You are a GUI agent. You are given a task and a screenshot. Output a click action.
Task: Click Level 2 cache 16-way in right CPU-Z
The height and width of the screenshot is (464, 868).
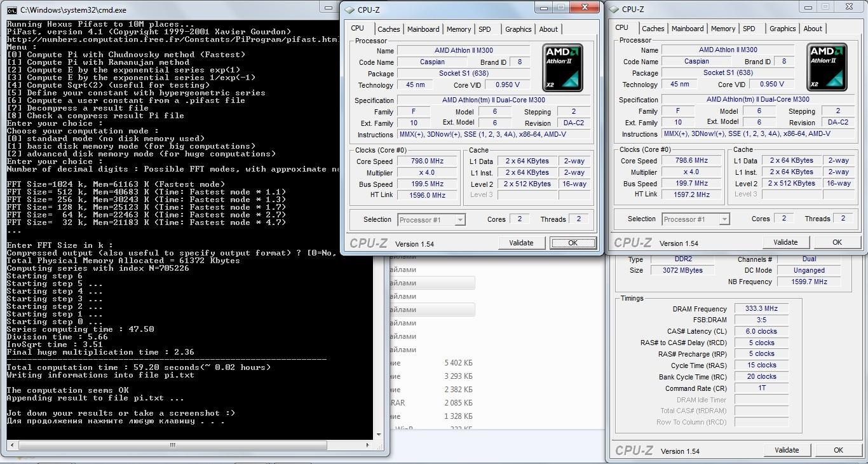(x=839, y=184)
